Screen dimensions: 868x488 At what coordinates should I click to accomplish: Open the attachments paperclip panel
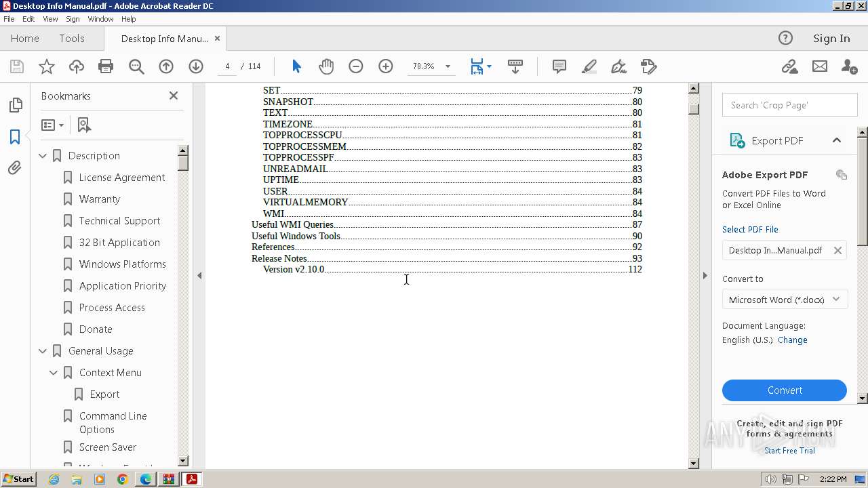[x=15, y=167]
